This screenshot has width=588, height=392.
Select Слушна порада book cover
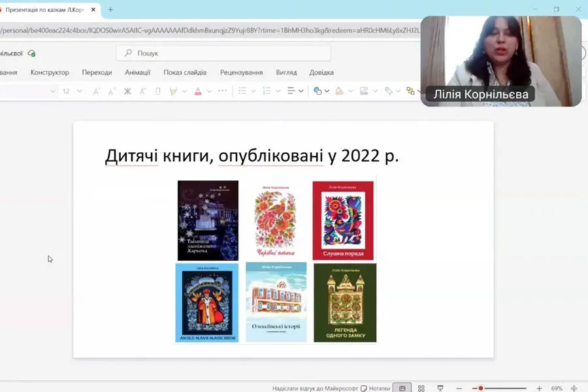click(x=343, y=220)
